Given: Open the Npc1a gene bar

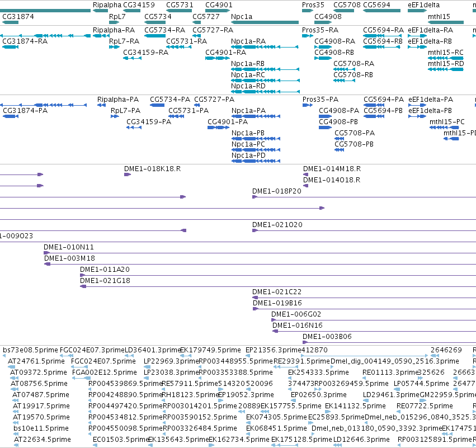Looking at the screenshot, I should pos(265,22).
